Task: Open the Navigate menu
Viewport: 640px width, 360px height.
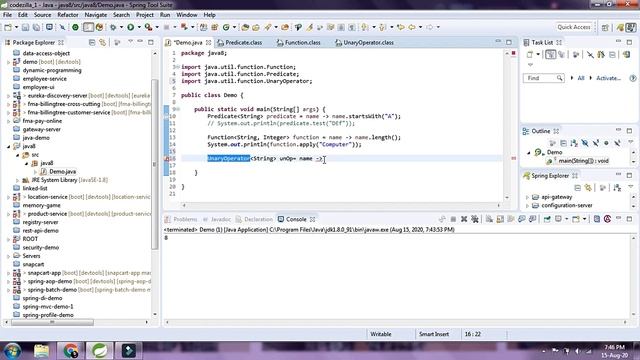Action: coord(96,15)
